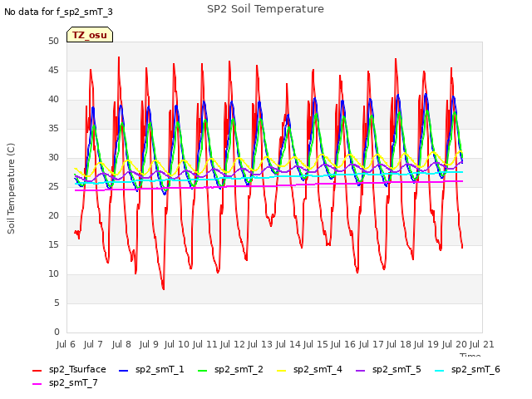The width and height of the screenshot is (532, 399).
Task: Click the TZ_osu annotation label
Action: (x=90, y=35)
